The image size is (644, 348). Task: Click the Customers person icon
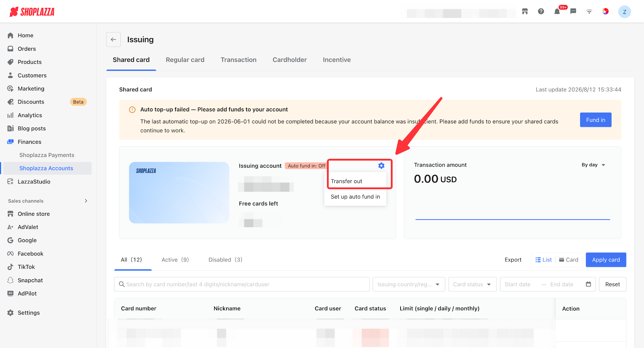tap(10, 75)
